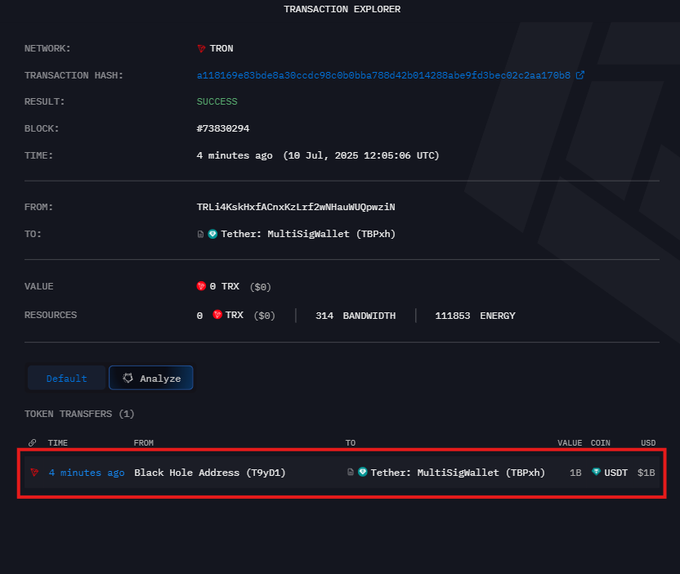Open the FROM address TRLi4KskHxfACnxKzLrf2wNHauWUQpwziN
The width and height of the screenshot is (680, 574).
pos(296,207)
